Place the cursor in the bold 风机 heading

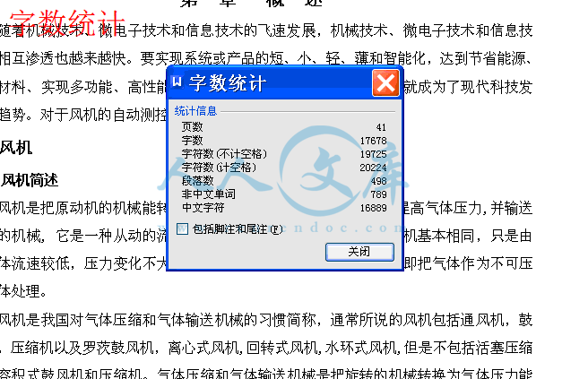click(16, 148)
